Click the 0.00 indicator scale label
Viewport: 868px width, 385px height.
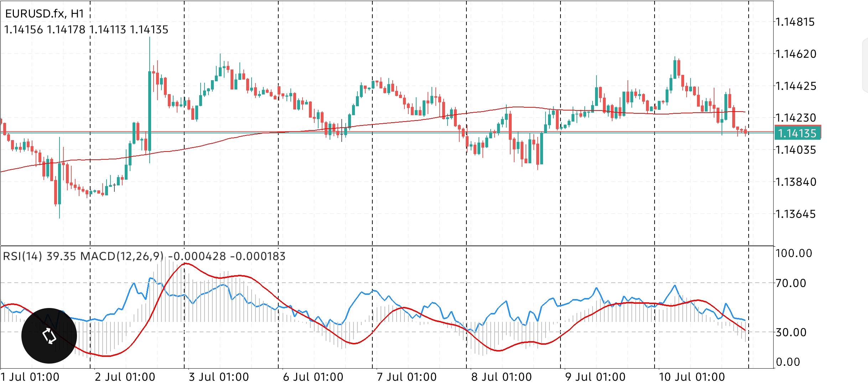(788, 362)
